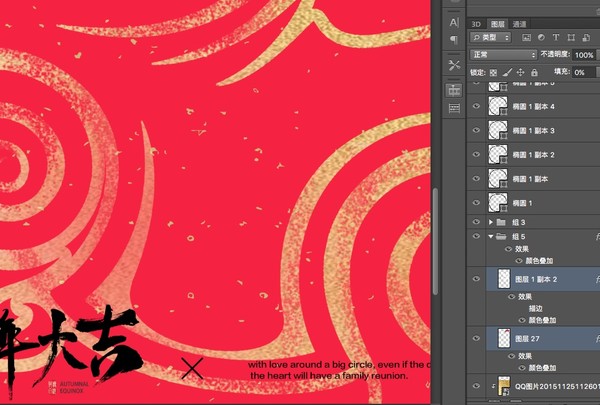Screen dimensions: 600x405
Task: Select the 图层 27 layer name
Action: click(x=527, y=339)
